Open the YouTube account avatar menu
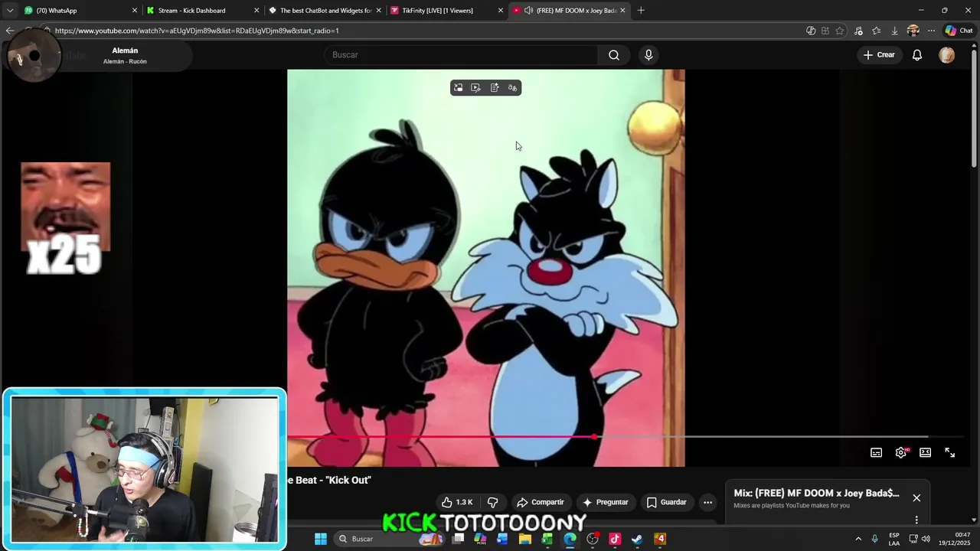This screenshot has height=551, width=980. pyautogui.click(x=947, y=55)
